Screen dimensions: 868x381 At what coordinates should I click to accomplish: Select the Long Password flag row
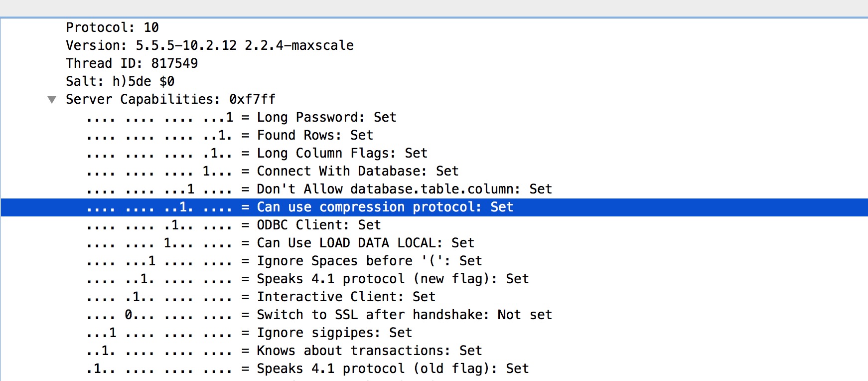[x=326, y=117]
